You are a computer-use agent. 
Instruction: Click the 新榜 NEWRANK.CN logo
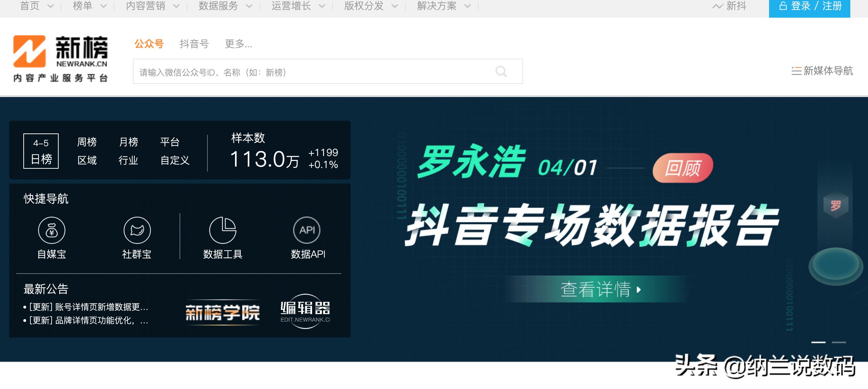pos(60,56)
